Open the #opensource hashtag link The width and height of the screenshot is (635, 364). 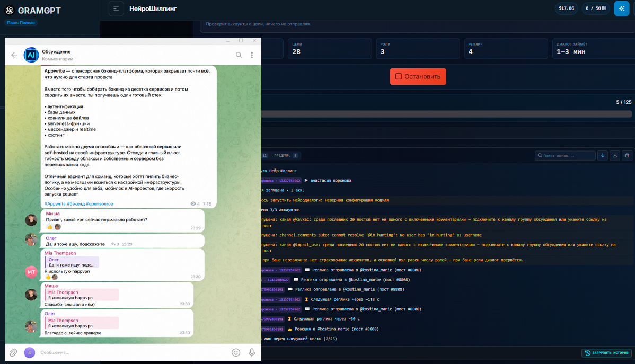[100, 204]
